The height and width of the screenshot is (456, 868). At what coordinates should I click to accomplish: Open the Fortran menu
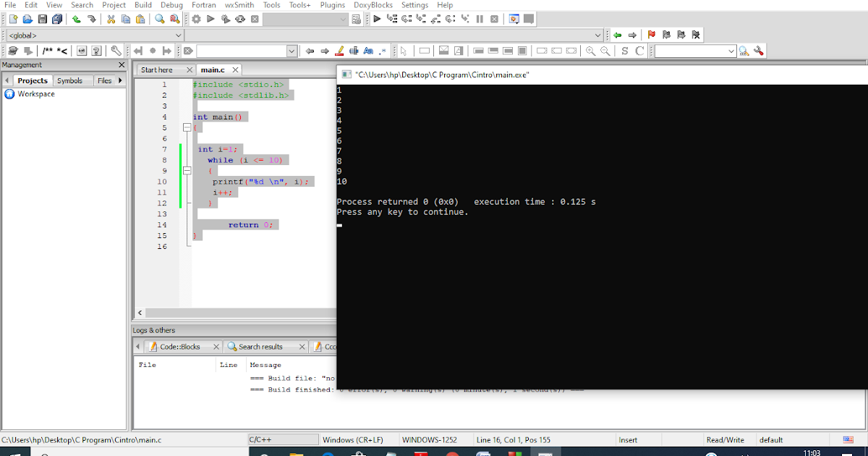pos(203,5)
